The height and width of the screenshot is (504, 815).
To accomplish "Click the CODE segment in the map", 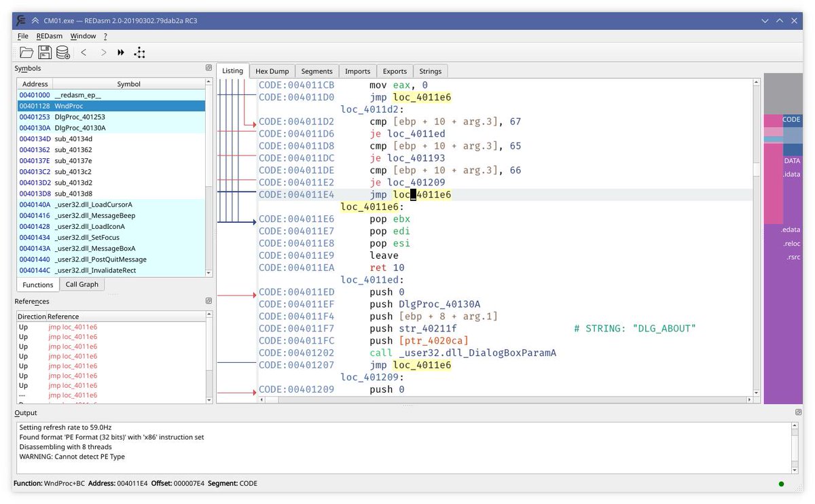I will 792,120.
